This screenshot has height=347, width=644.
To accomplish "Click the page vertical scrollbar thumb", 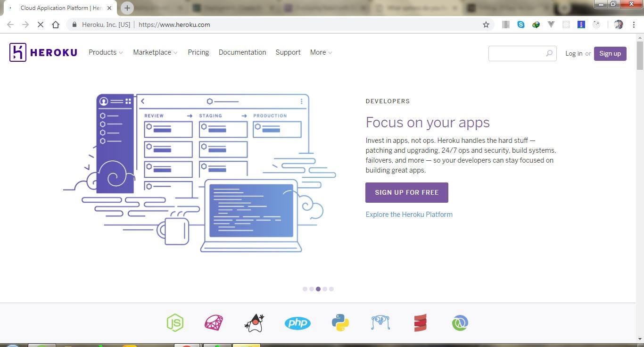I will [640, 56].
